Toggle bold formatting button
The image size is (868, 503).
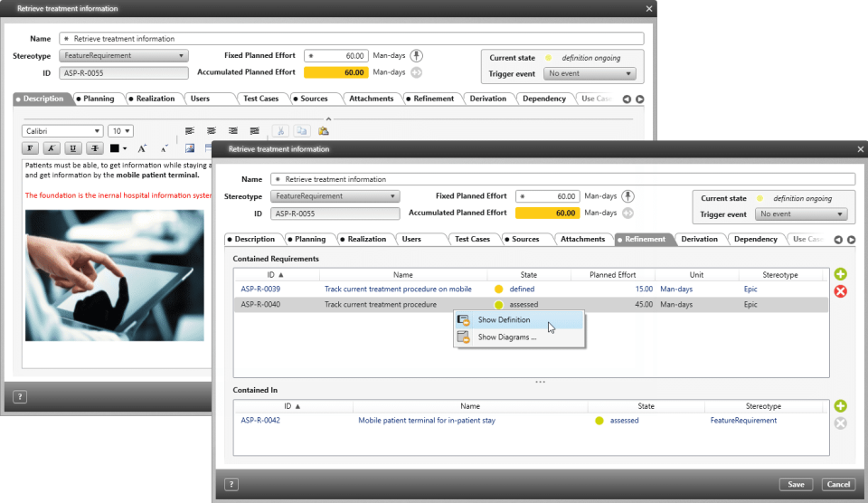coord(30,148)
